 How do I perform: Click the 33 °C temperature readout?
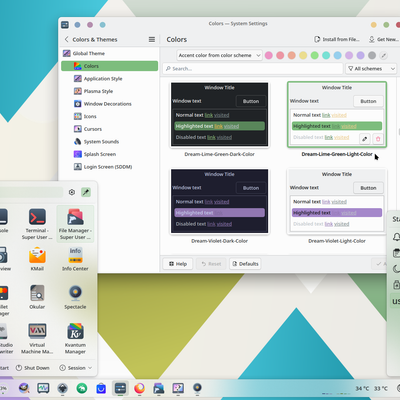click(381, 388)
